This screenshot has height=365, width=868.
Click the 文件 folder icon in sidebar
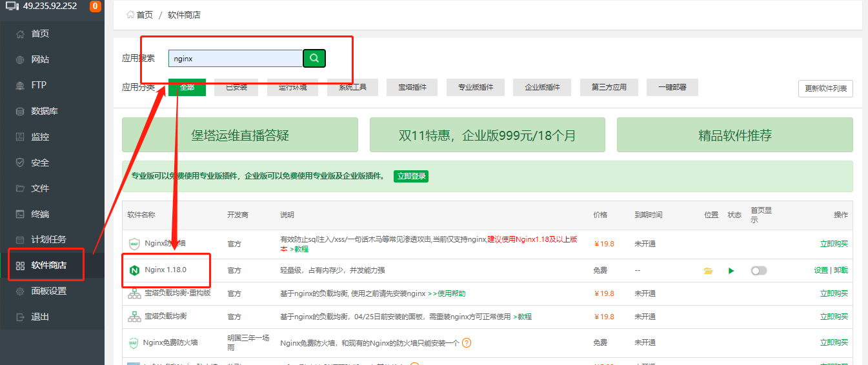click(20, 188)
